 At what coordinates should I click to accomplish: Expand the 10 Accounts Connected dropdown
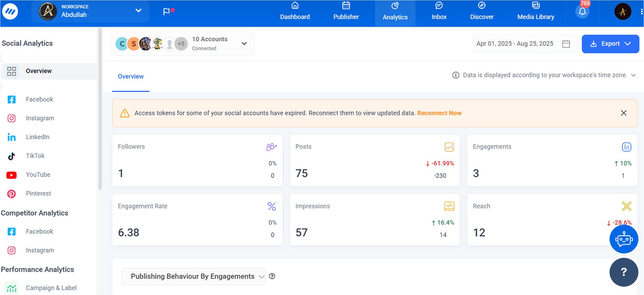[x=182, y=44]
